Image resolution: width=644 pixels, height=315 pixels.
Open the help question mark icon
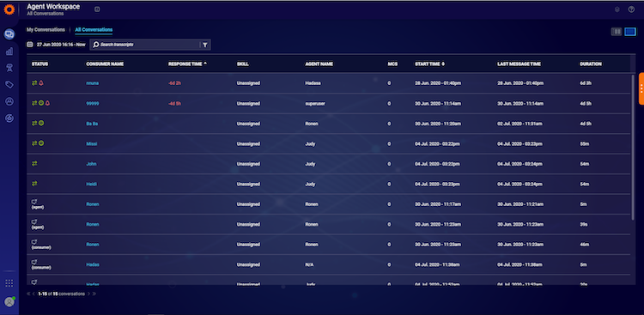pos(631,9)
